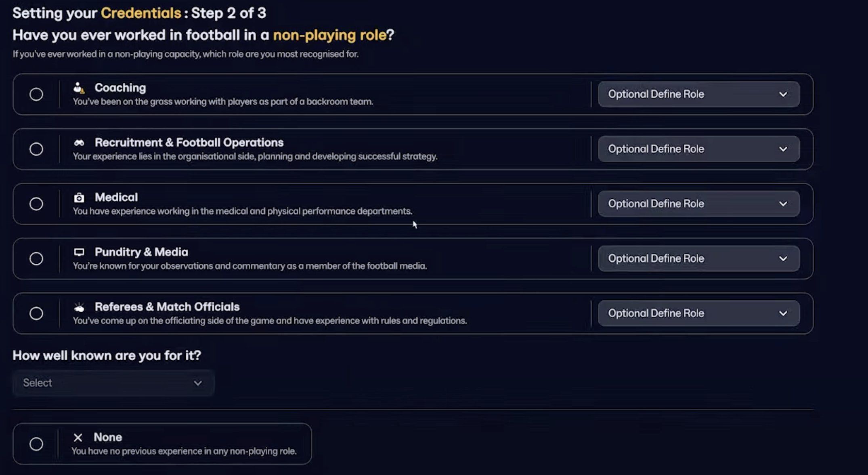Expand Punditry & Media's Define Role dropdown

click(x=698, y=259)
